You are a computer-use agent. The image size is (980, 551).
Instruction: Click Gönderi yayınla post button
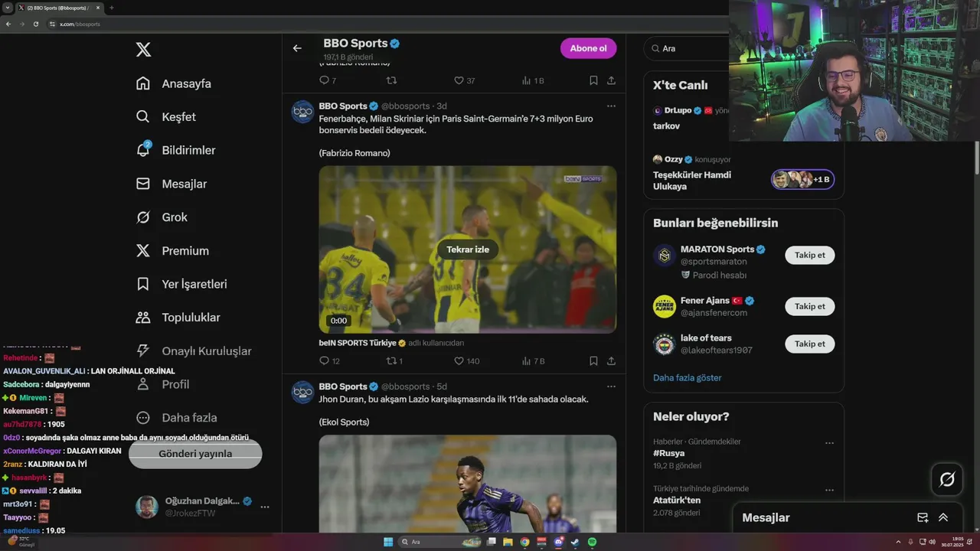195,453
